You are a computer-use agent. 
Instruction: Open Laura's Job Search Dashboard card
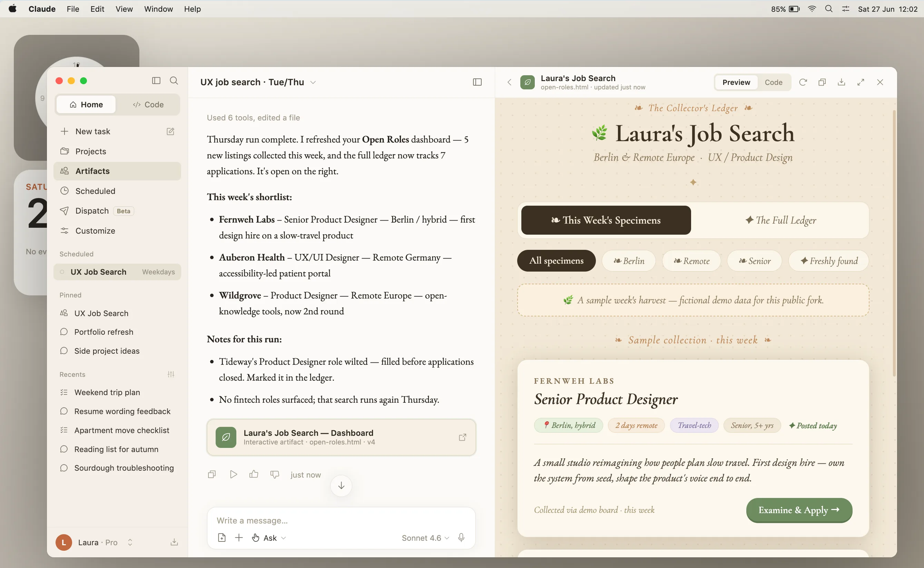(341, 437)
